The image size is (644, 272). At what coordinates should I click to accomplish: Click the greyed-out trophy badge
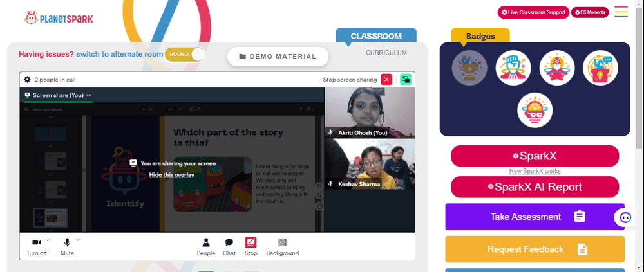pos(469,68)
